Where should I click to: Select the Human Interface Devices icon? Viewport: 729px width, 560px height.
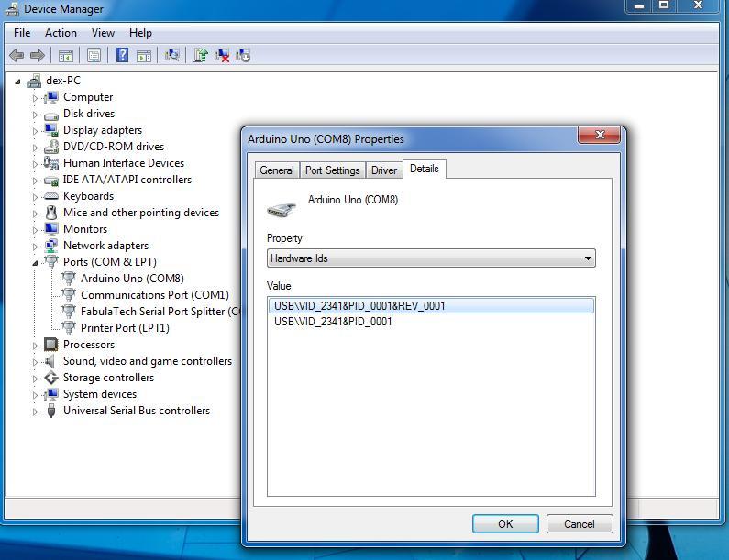coord(50,163)
